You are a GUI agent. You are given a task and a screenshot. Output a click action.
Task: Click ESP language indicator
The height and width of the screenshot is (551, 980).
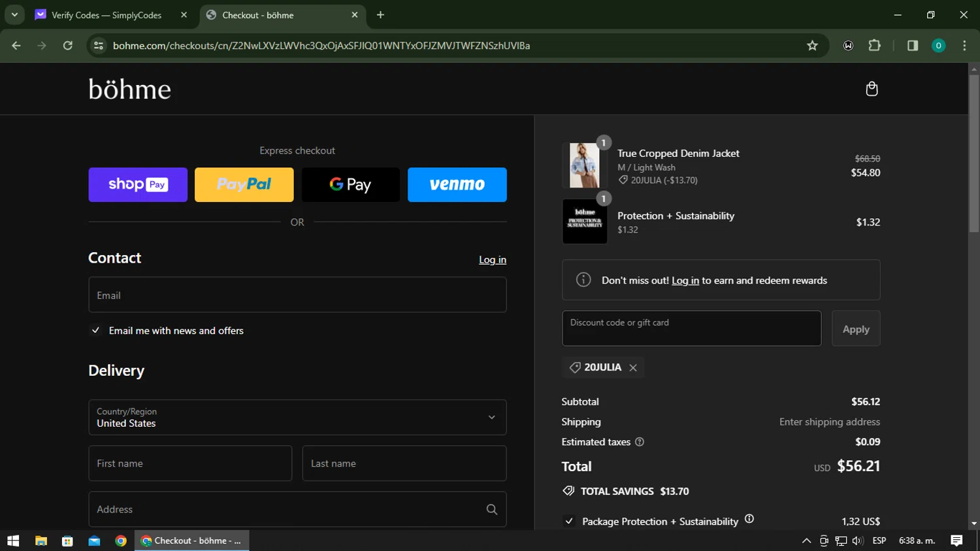(879, 541)
